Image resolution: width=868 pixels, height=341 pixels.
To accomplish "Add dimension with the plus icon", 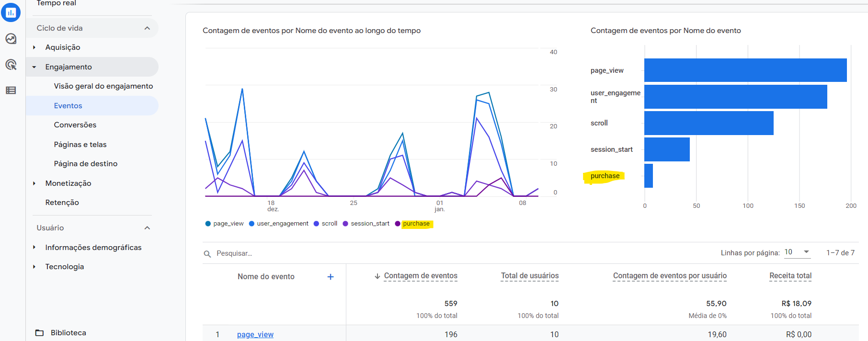I will click(331, 277).
